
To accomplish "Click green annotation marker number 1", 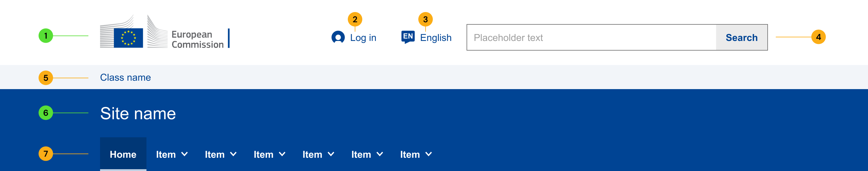I will 46,36.
